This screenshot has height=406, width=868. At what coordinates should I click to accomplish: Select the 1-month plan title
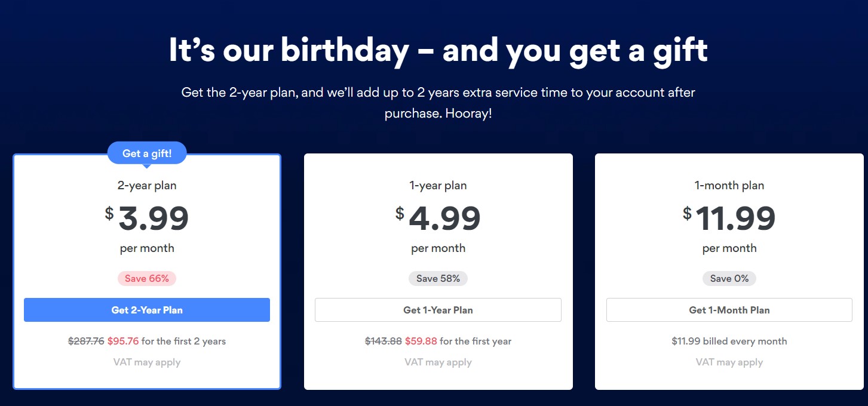729,186
